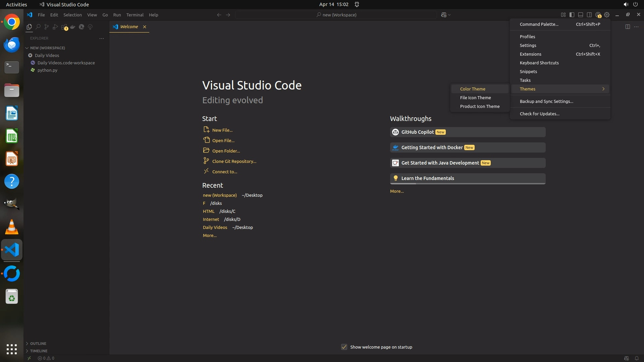The height and width of the screenshot is (362, 644).
Task: Click the split editor right icon
Action: pos(628,27)
